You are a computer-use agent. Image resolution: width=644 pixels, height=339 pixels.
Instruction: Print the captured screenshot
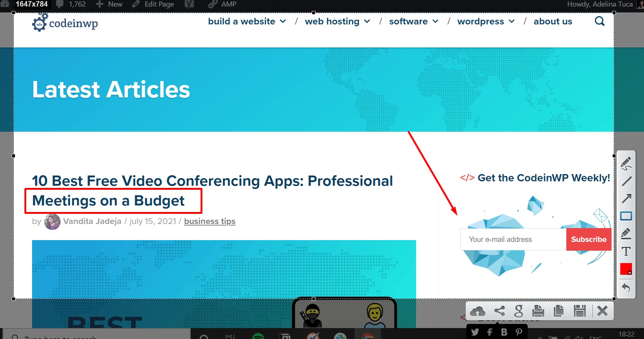point(538,311)
